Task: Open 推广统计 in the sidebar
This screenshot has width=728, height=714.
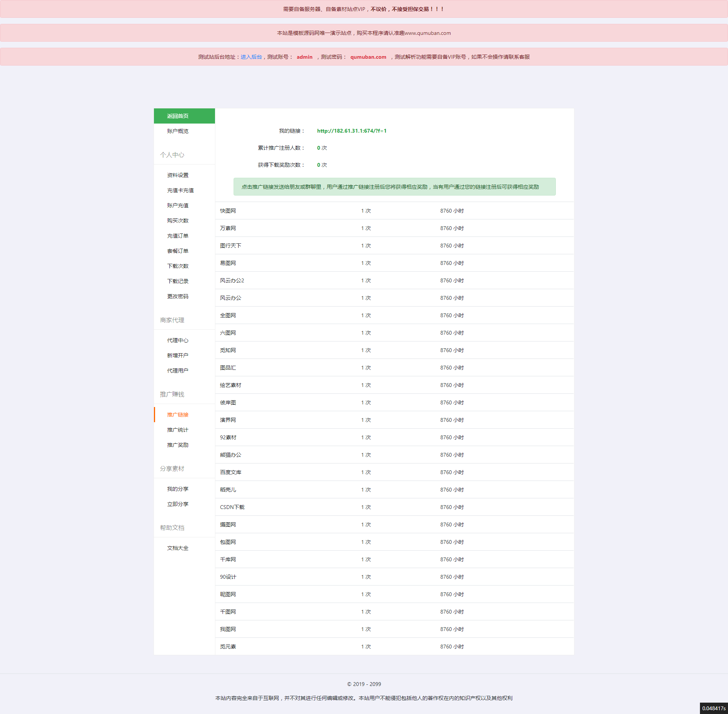Action: click(177, 430)
